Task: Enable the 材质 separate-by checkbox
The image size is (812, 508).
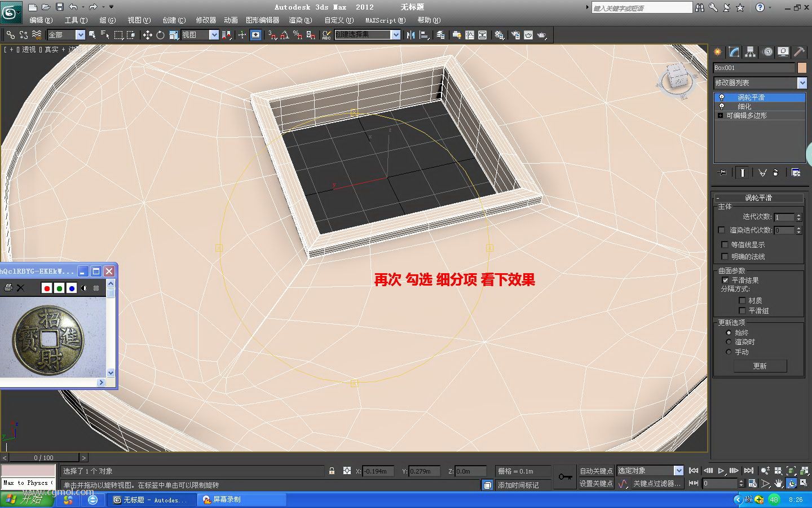Action: click(742, 300)
